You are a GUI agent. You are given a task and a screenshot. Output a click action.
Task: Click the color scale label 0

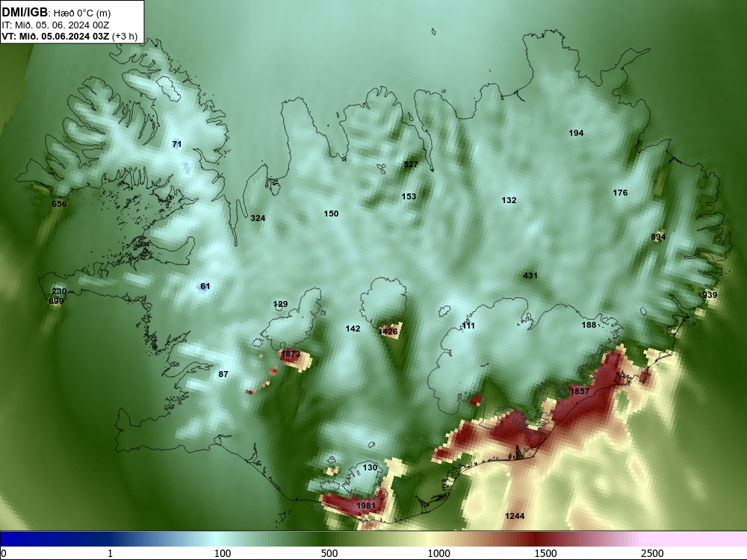tap(4, 553)
